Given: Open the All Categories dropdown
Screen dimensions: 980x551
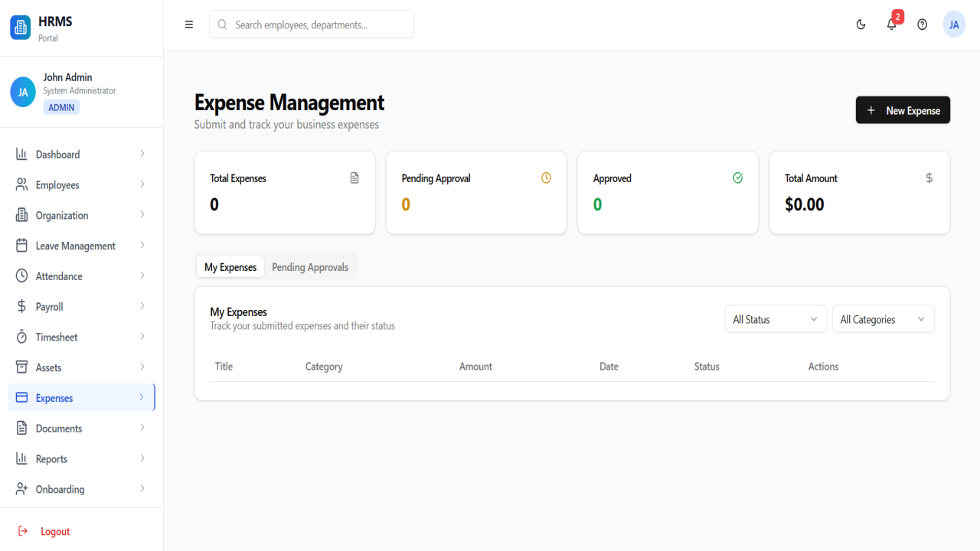Looking at the screenshot, I should (883, 319).
